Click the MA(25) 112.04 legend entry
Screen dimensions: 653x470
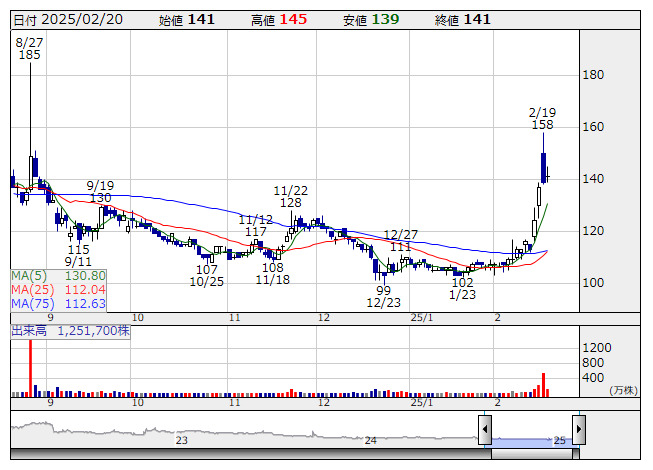pos(58,290)
